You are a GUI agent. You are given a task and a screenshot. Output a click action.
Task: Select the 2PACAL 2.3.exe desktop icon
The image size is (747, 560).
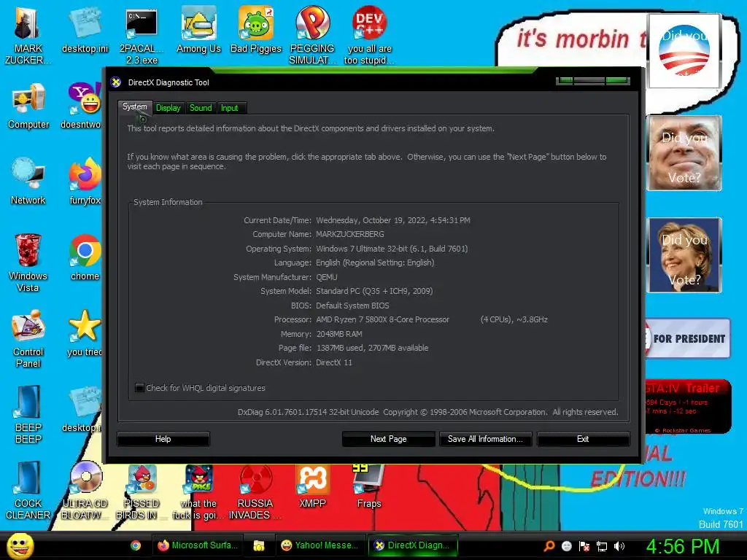tap(142, 36)
